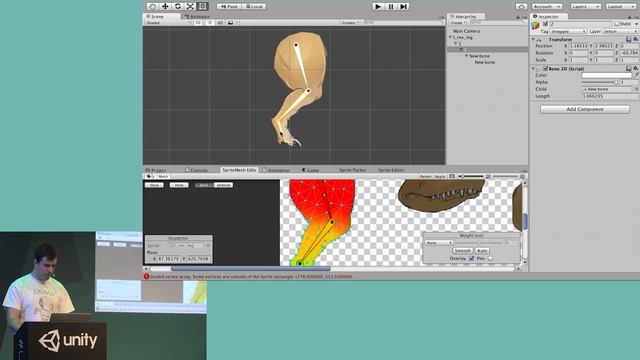The width and height of the screenshot is (640, 360).
Task: Click Revert in SpriteMesh Editor
Action: [426, 176]
